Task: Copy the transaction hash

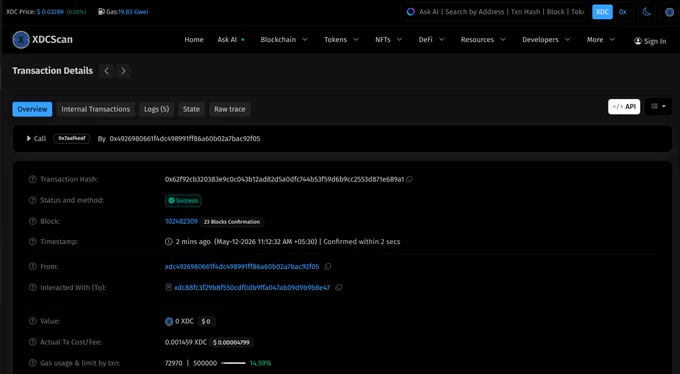Action: 409,179
